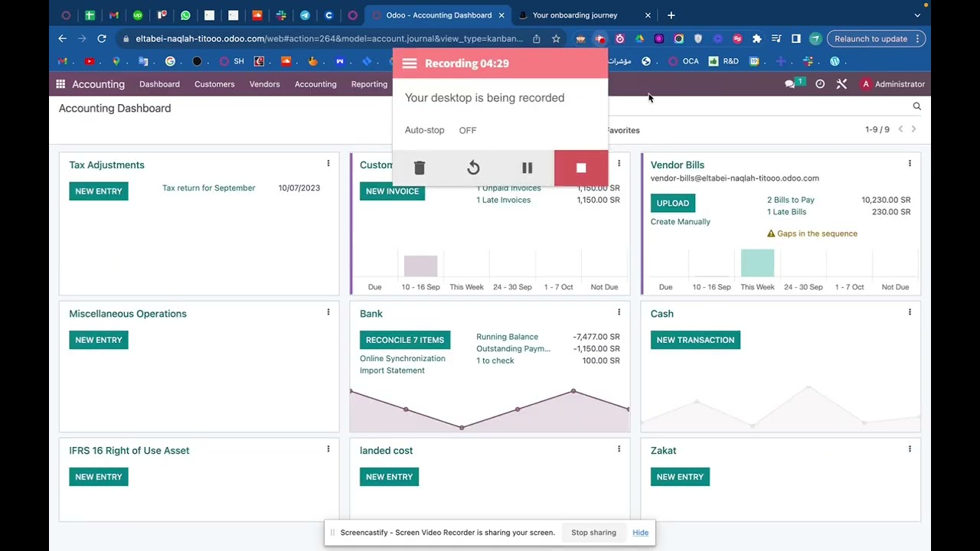Restart the recording with the rewind icon
Screen dimensions: 980x551
pyautogui.click(x=473, y=168)
